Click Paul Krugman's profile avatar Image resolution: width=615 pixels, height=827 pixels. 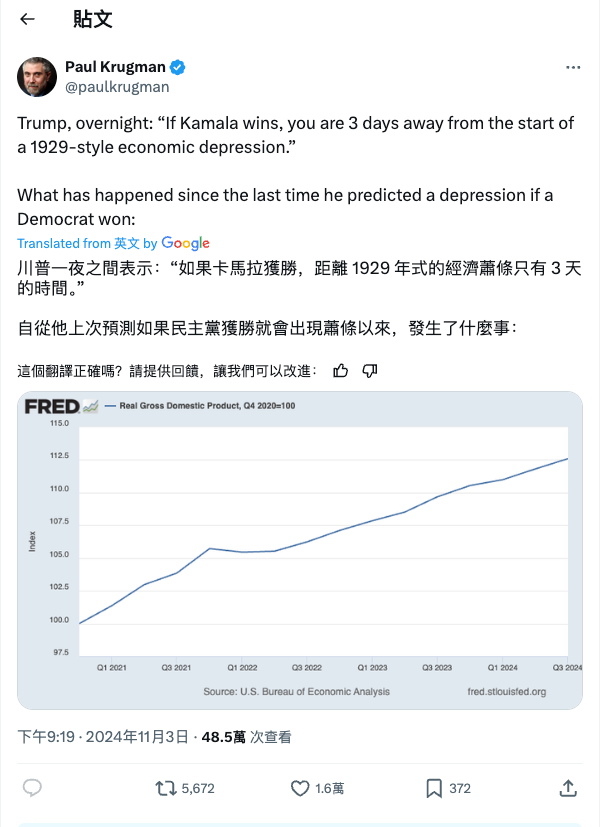click(37, 77)
